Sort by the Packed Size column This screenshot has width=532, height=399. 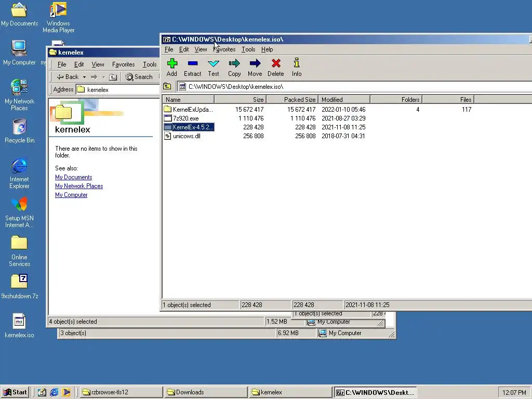(x=292, y=99)
